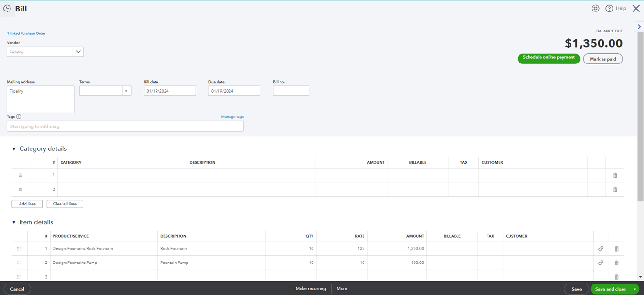Open the settings gear icon
The image size is (644, 295).
click(595, 9)
